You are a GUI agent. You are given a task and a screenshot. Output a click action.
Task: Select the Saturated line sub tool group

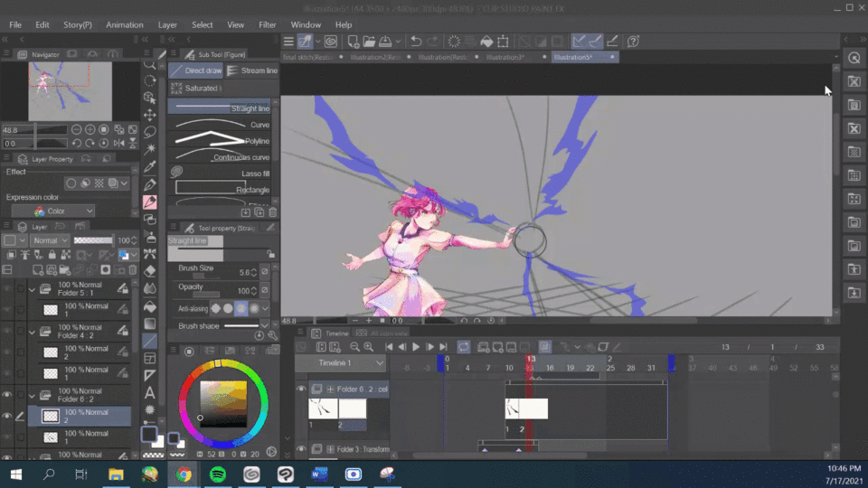[x=196, y=88]
